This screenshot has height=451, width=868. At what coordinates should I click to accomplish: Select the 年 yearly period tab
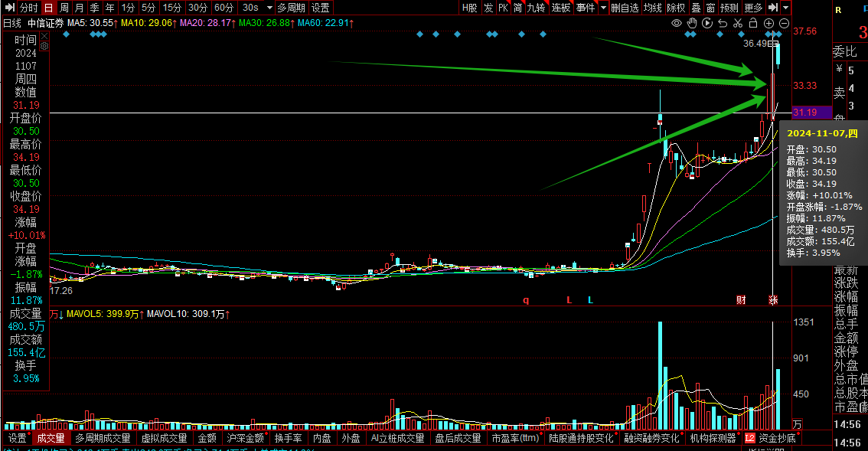coord(109,8)
